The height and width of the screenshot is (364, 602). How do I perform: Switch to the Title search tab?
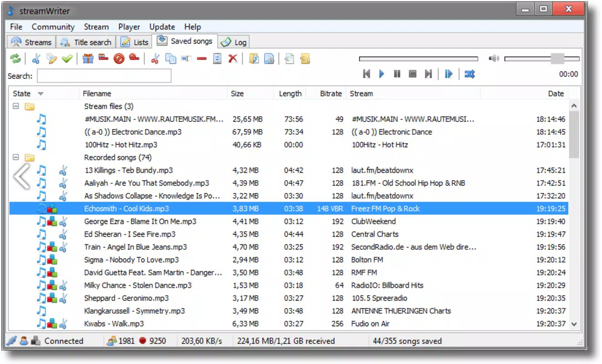click(86, 42)
